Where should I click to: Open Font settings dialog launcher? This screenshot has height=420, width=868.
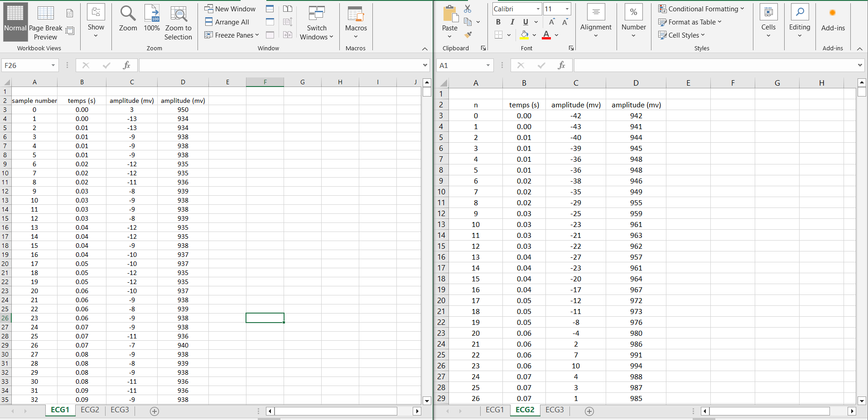(571, 48)
